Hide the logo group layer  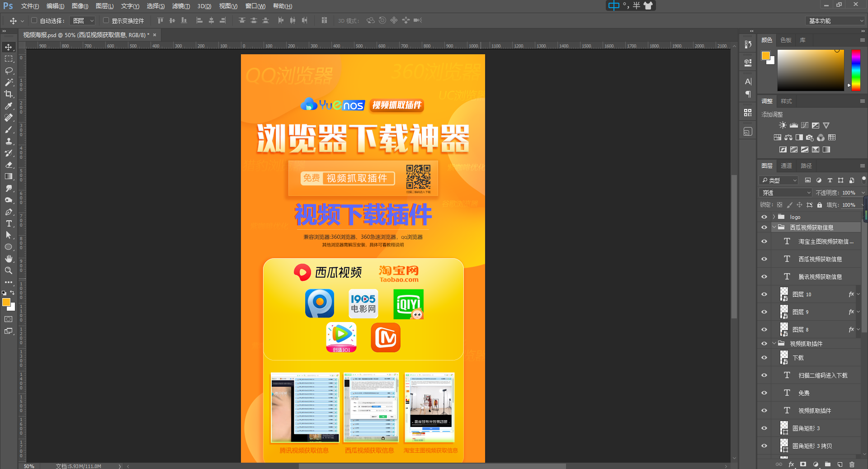[x=764, y=217]
